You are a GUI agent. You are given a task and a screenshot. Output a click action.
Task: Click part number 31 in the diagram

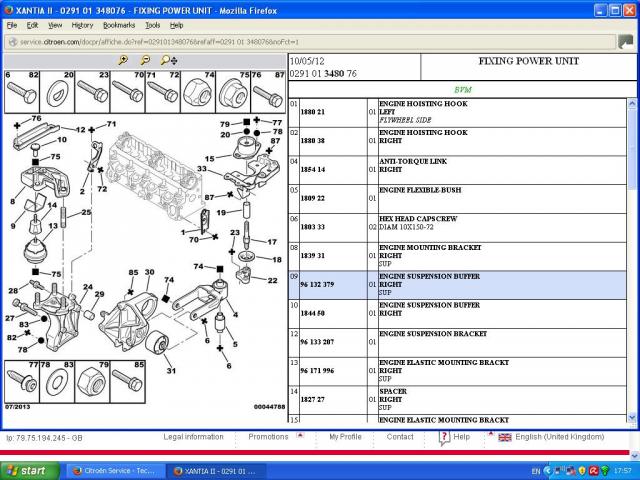pos(171,371)
